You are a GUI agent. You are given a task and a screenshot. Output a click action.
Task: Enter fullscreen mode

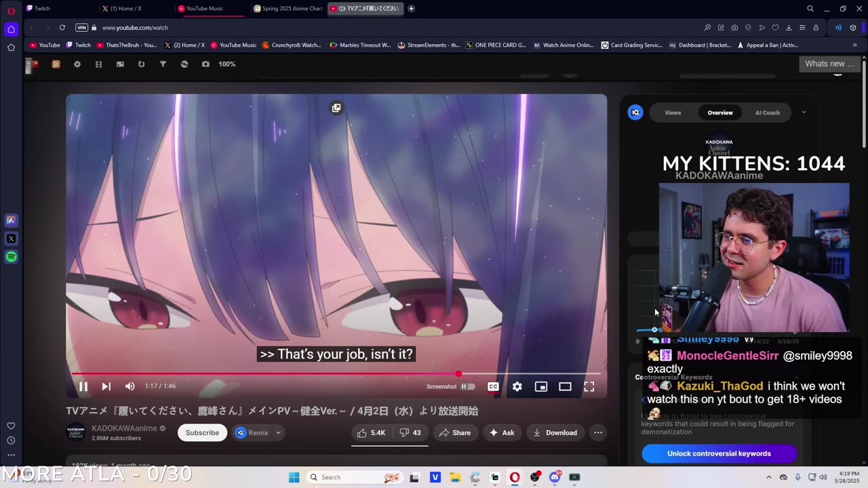tap(589, 386)
